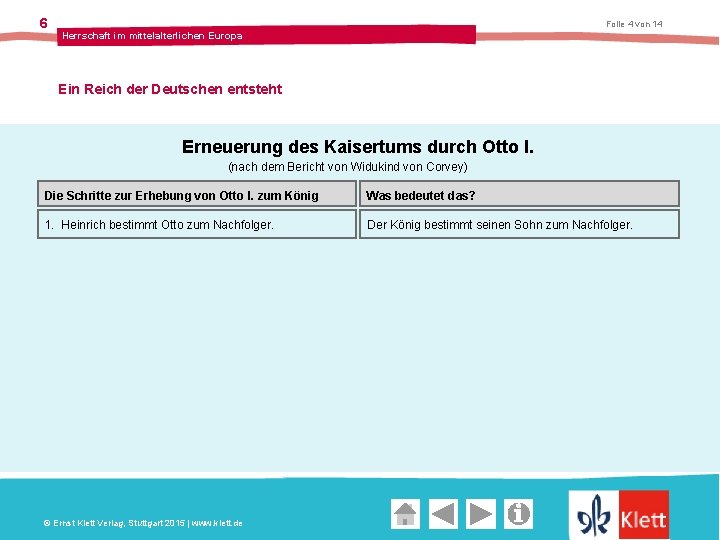
Task: Click cell 'Heinrich bestimmt Otto zum Nachfolger.'
Action: click(x=197, y=224)
